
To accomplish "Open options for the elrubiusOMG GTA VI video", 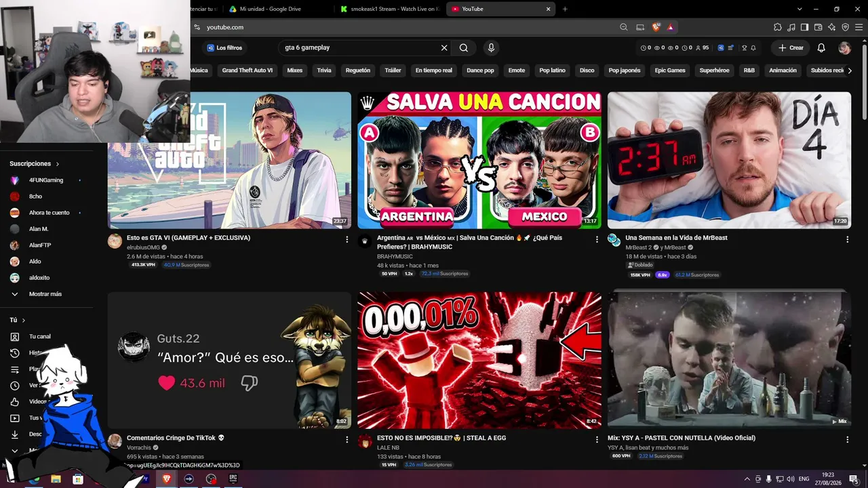I will [347, 239].
